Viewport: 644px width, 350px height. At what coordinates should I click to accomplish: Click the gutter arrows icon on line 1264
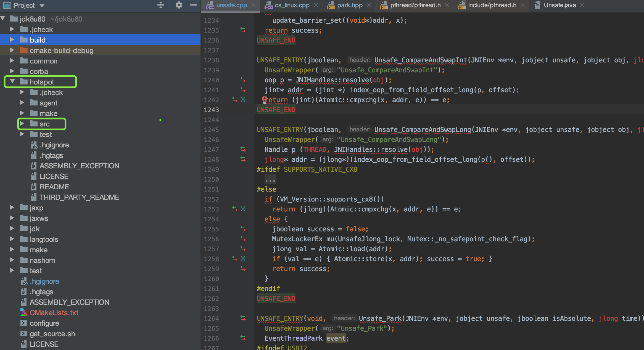pyautogui.click(x=243, y=318)
